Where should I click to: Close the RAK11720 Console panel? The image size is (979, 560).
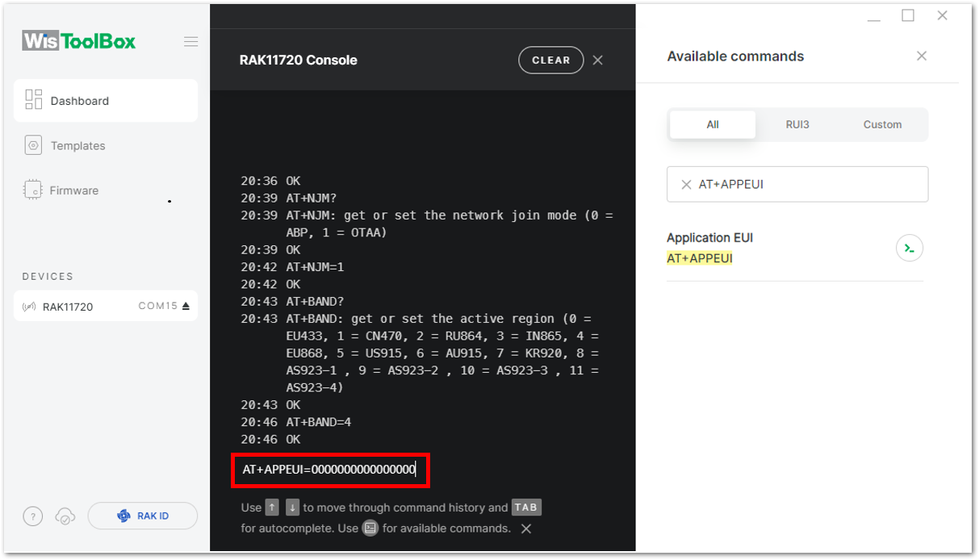click(598, 61)
